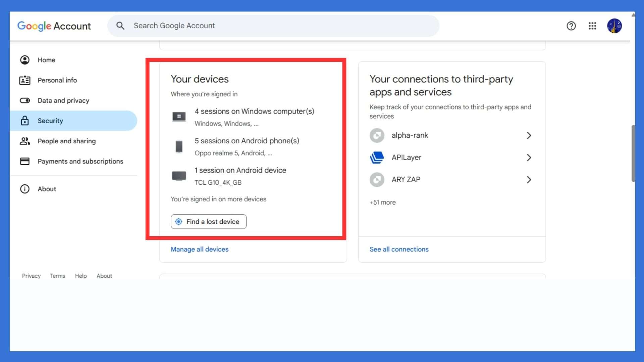Click You're signed in on more devices

coord(218,199)
